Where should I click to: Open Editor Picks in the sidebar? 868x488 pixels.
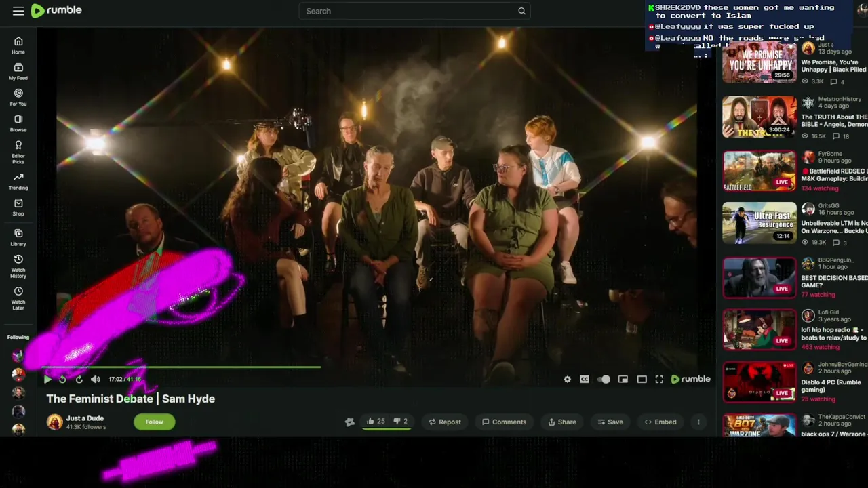18,152
